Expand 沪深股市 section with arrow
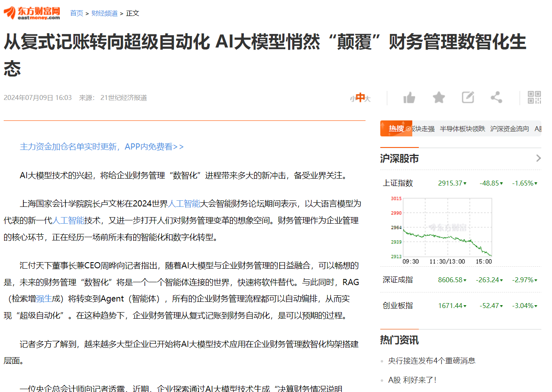Viewport: 552px width, 392px height. 538,158
